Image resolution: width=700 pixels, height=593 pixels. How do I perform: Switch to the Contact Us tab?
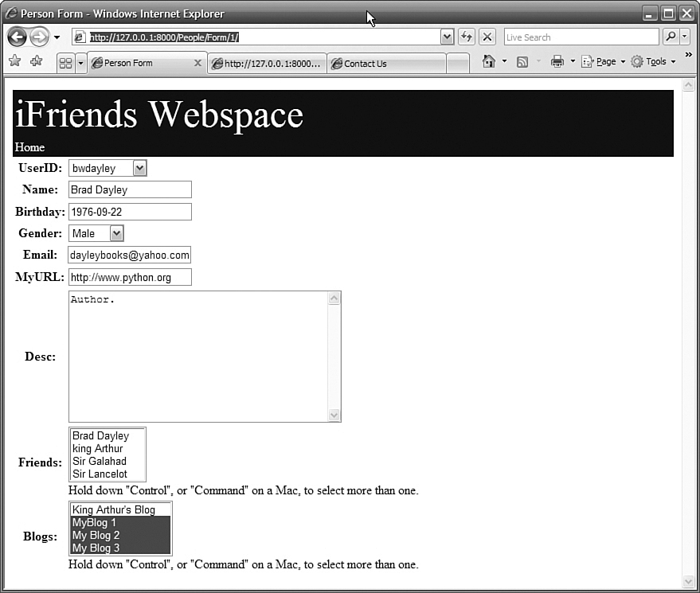coord(386,64)
